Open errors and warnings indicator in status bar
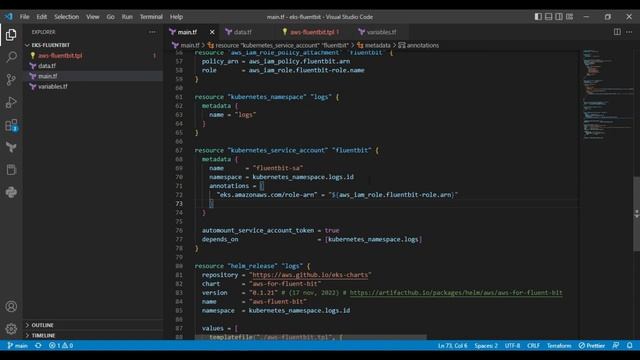Image resolution: width=640 pixels, height=360 pixels. coord(61,346)
